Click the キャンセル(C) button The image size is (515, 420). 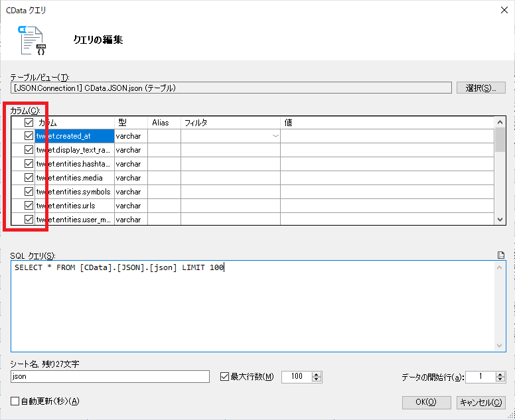(x=481, y=402)
